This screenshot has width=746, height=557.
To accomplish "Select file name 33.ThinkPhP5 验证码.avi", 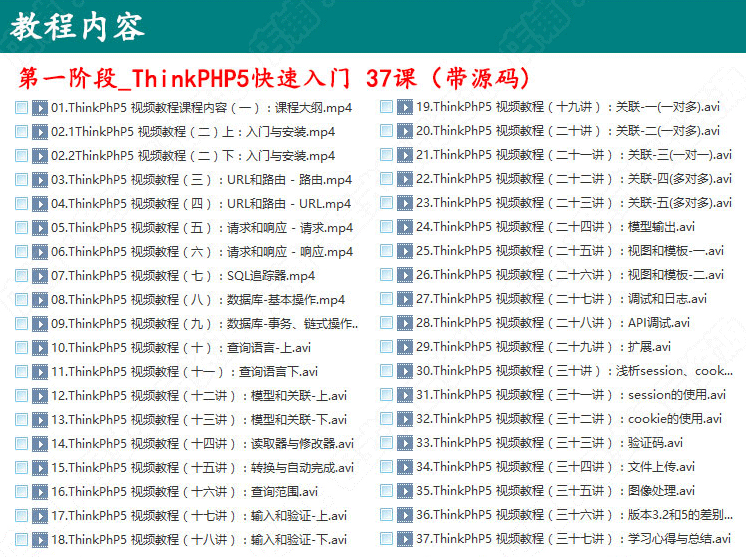I will coord(550,443).
